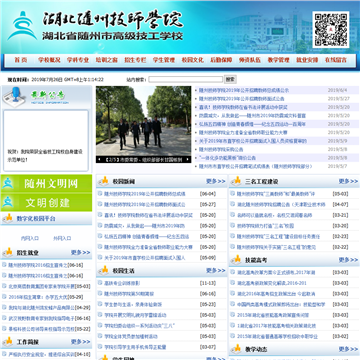The image size is (360, 360).
Task: Open the 三名工程建设 item dated [02-22]
Action: (277, 247)
